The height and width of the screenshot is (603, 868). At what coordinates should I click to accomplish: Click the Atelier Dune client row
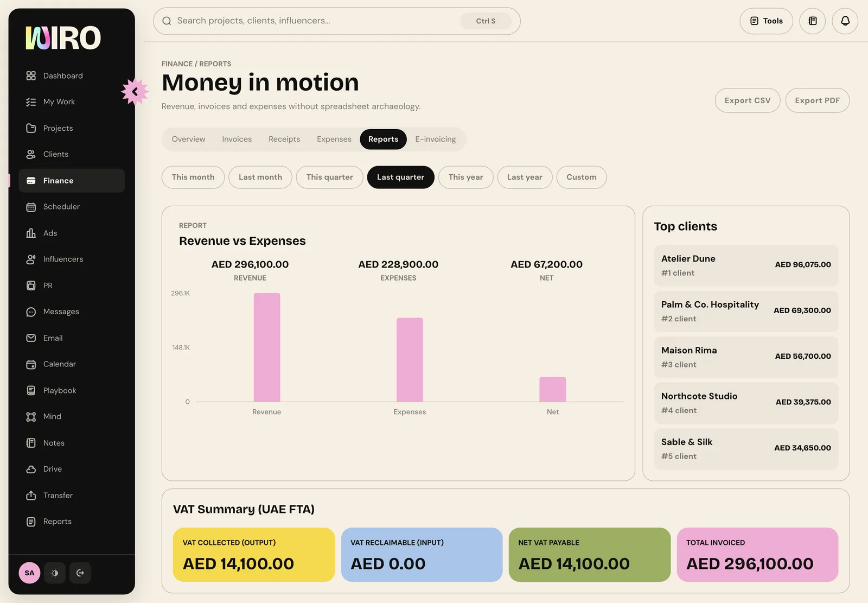tap(746, 265)
